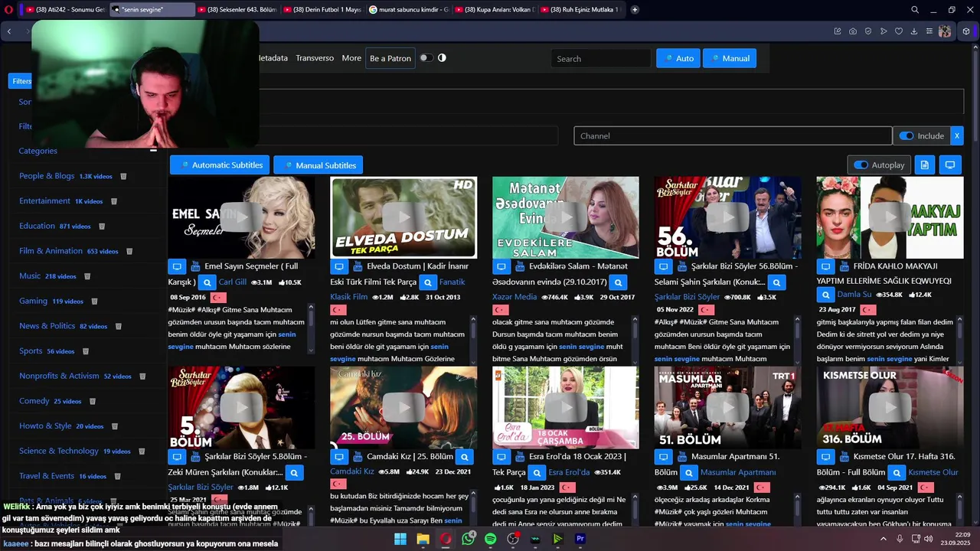Click the blue Auto search button
This screenshot has width=980, height=551.
coord(678,58)
